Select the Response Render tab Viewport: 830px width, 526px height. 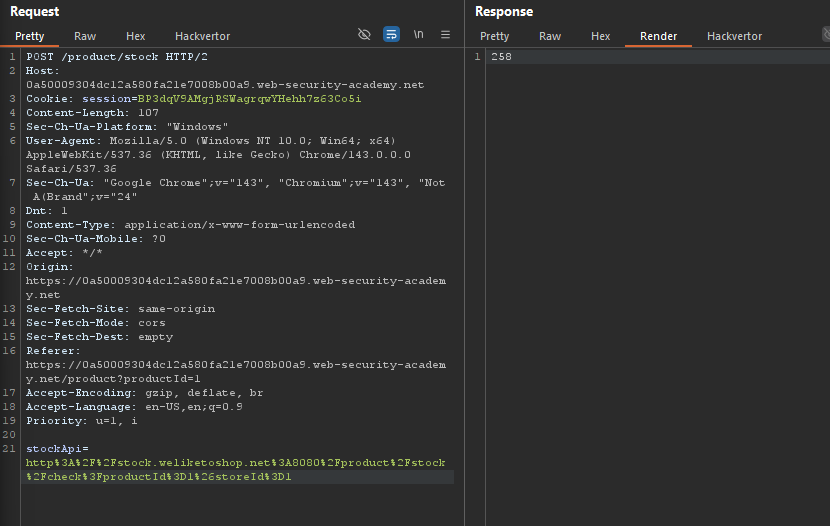point(658,36)
